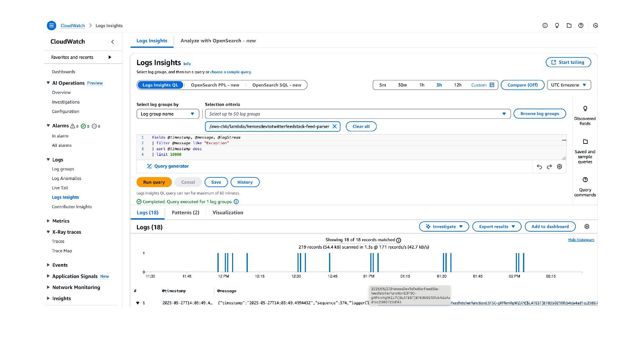Open logs table settings gear
Image resolution: width=644 pixels, height=362 pixels.
tap(587, 227)
